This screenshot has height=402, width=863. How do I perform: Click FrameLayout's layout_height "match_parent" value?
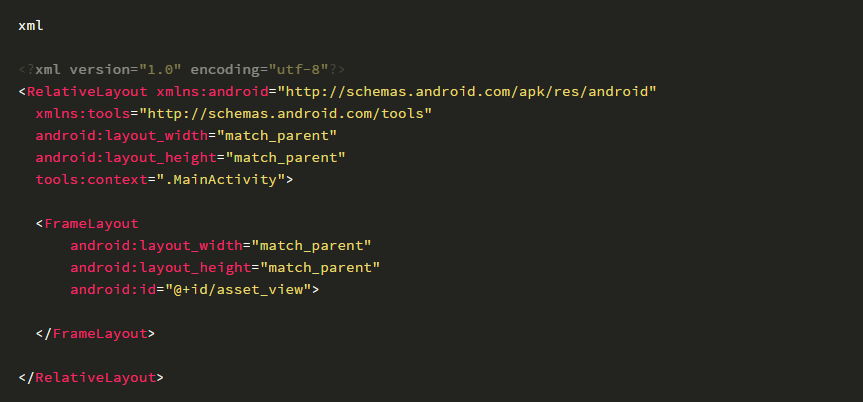pos(322,268)
